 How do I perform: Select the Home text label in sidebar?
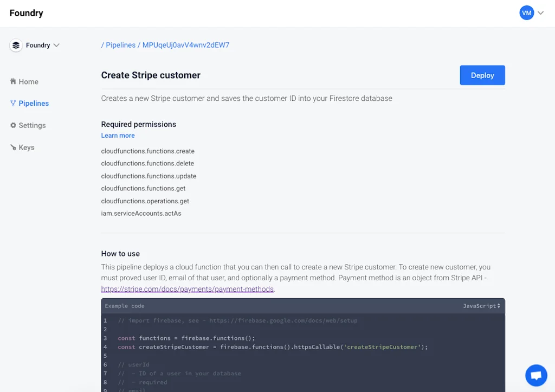click(29, 82)
